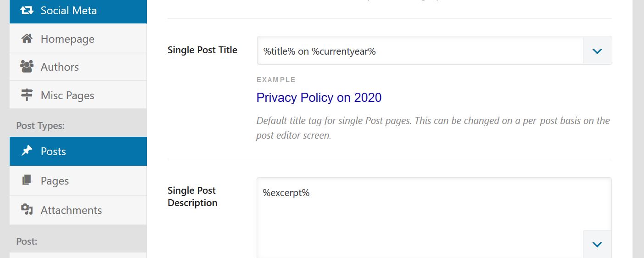Screen dimensions: 644x258
Task: Open the Authors menu item
Action: (x=78, y=67)
